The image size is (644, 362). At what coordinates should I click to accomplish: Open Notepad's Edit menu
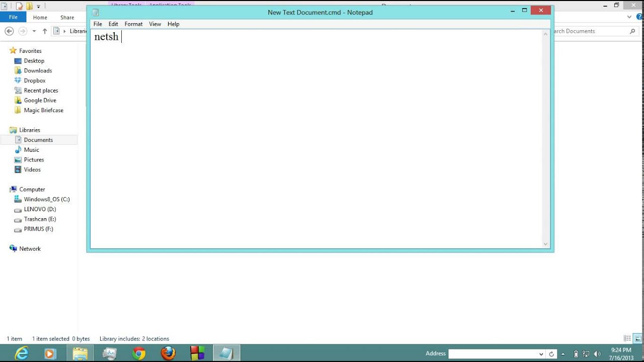[113, 24]
